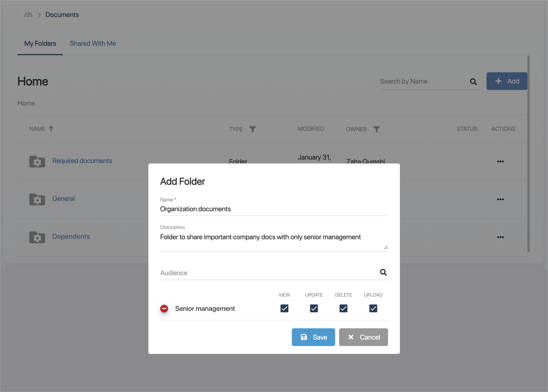Click the Home path label under heading
Image resolution: width=548 pixels, height=392 pixels.
tap(26, 103)
